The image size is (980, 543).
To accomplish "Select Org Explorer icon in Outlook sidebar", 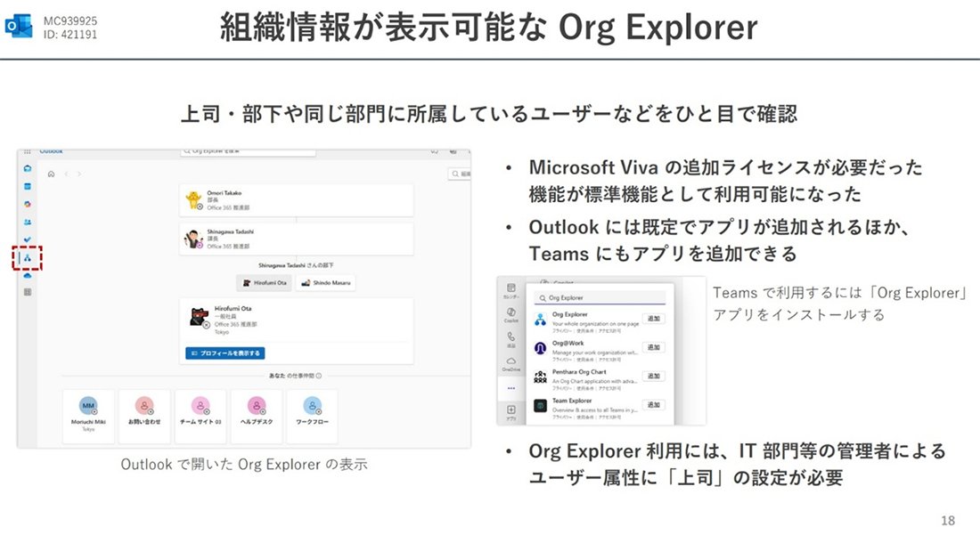I will pos(28,258).
